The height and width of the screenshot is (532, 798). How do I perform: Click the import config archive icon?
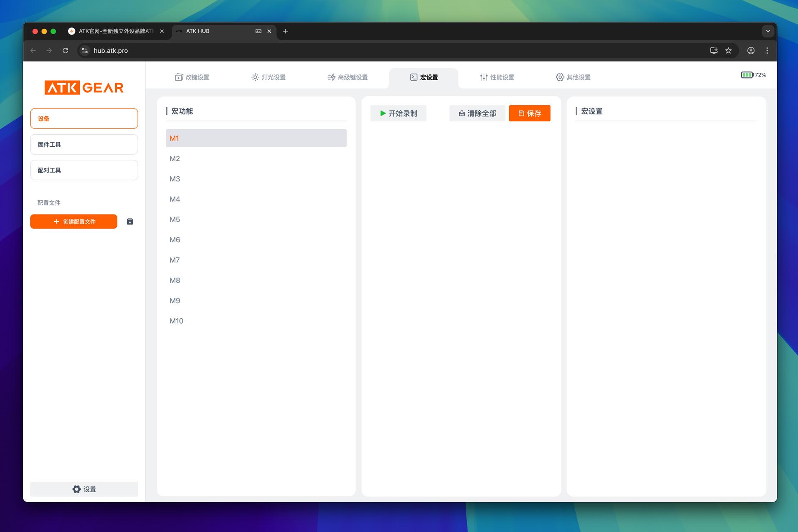point(130,222)
